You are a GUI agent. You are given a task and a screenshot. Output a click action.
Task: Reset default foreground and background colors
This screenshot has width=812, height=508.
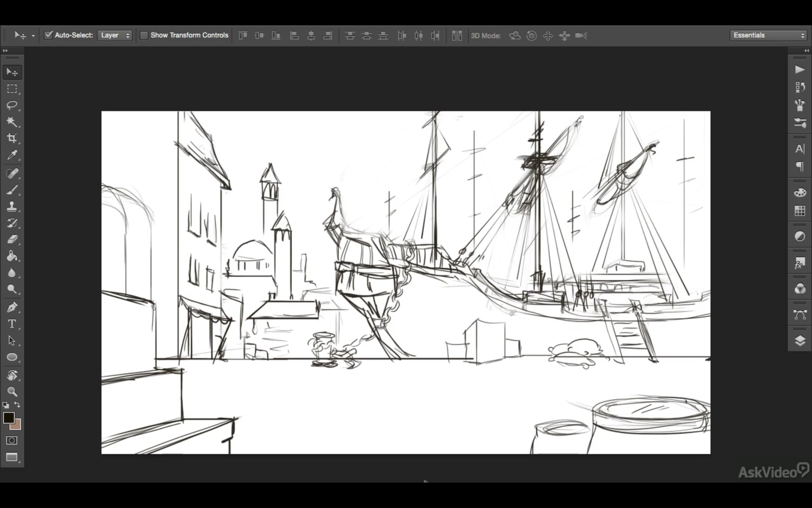[x=6, y=405]
